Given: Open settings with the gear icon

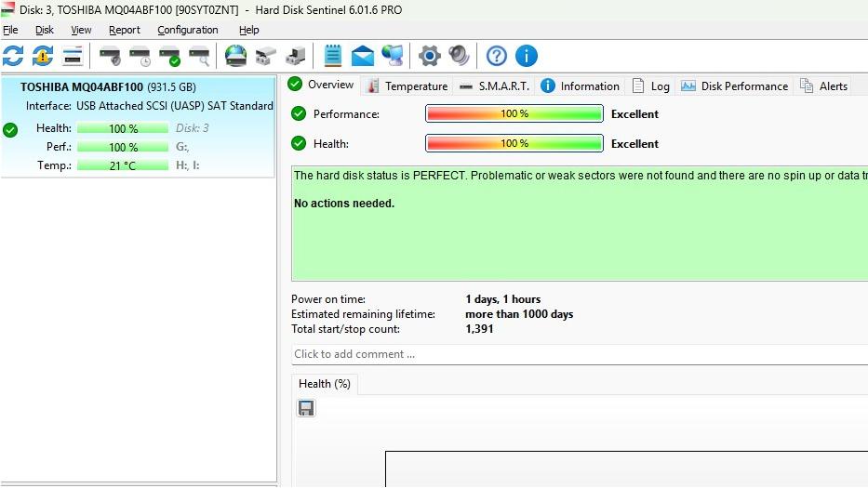Looking at the screenshot, I should [429, 56].
